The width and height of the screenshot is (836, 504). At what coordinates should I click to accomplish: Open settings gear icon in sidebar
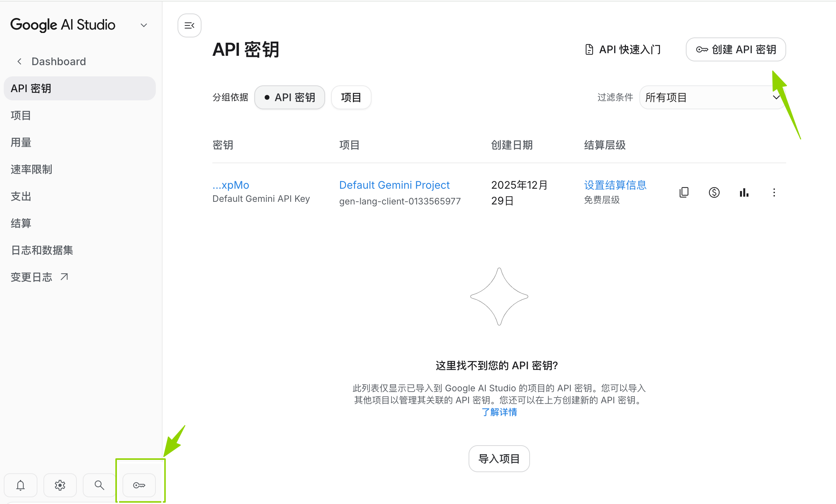pos(60,485)
